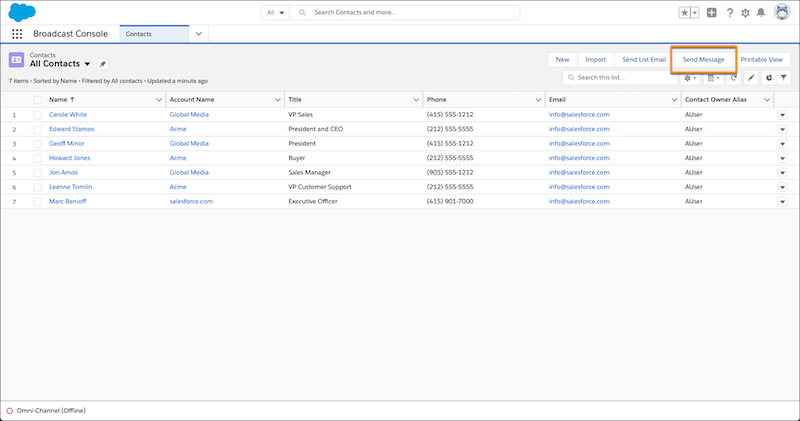Click the phone number (415) 901-7000
The height and width of the screenshot is (421, 800).
click(450, 201)
